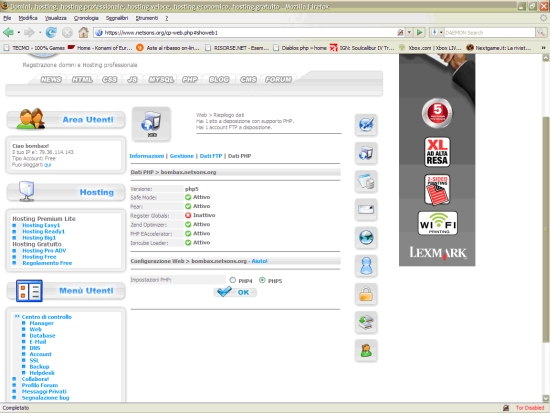Click the OK button to confirm PHP settings
550x413 pixels.
tap(235, 292)
